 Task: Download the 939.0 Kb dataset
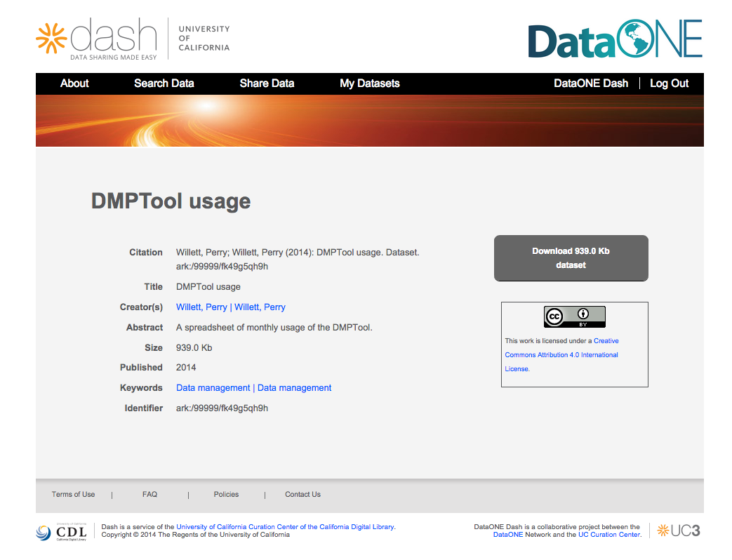click(571, 258)
